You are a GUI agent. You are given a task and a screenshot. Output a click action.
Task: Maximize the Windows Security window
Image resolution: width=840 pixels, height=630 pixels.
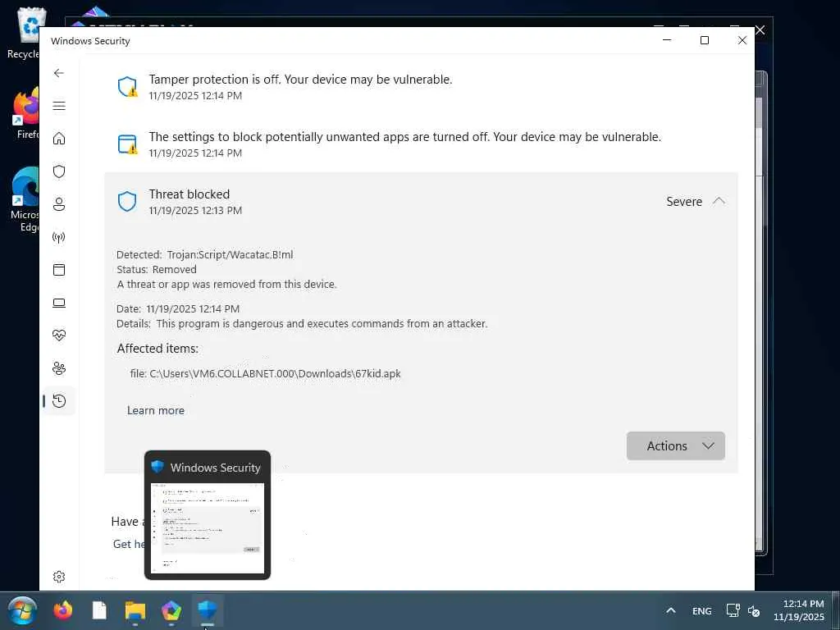[x=705, y=40]
